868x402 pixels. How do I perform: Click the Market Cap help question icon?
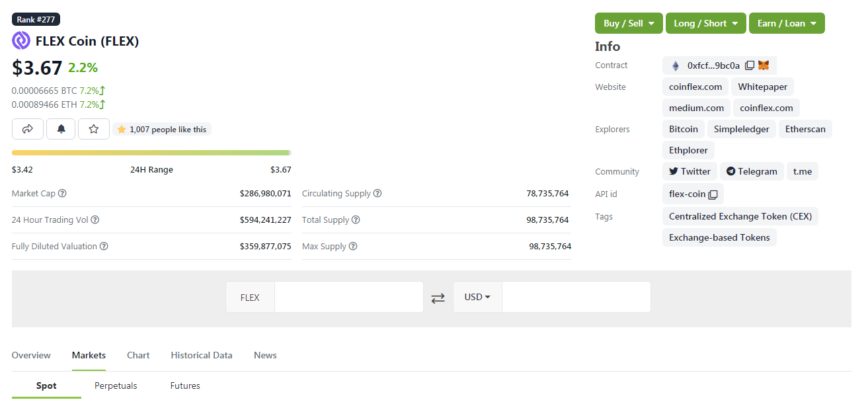point(63,194)
